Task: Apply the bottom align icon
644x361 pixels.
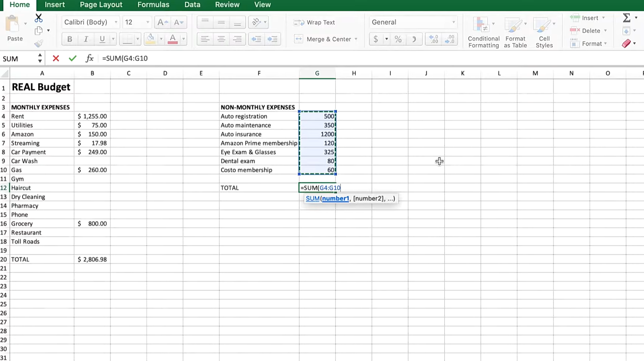Action: click(237, 22)
